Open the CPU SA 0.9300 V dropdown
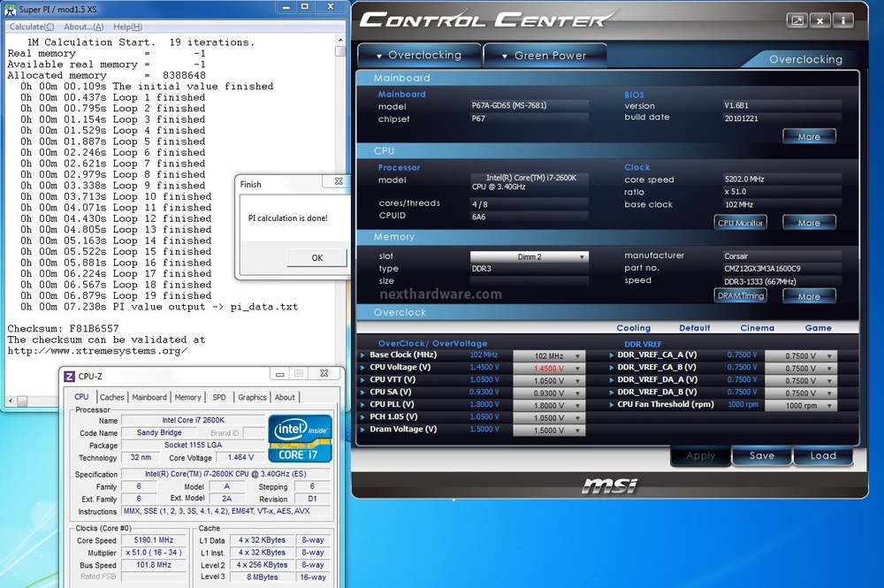 pos(549,393)
